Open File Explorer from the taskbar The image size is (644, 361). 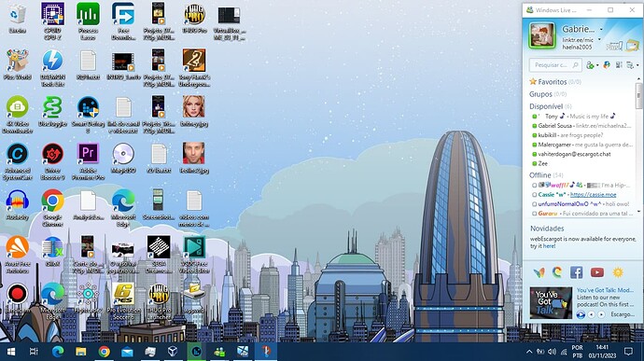(81, 352)
